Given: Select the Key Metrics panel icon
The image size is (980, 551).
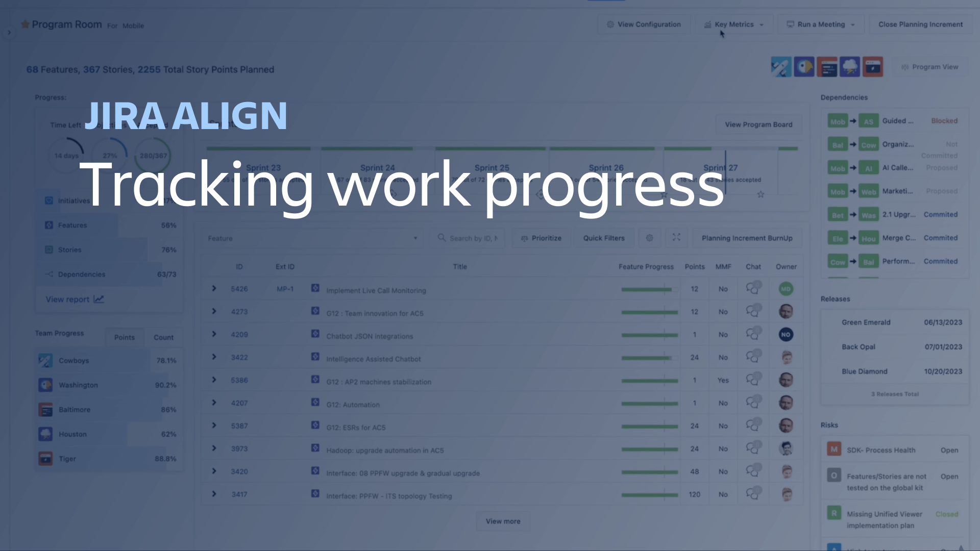Looking at the screenshot, I should pos(707,23).
